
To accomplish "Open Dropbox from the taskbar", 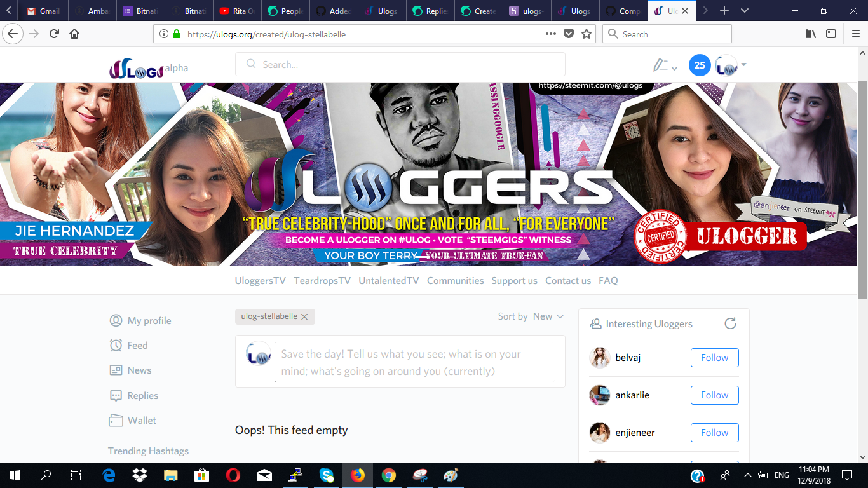I will (x=140, y=475).
